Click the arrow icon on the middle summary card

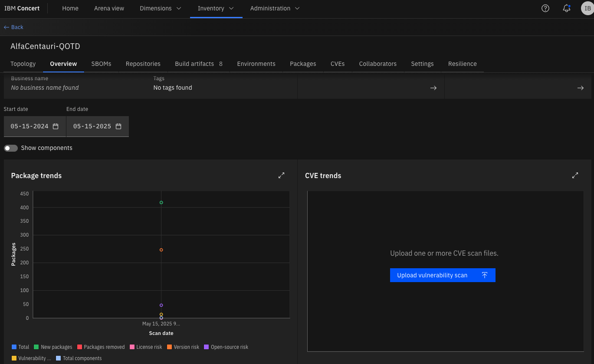click(433, 88)
